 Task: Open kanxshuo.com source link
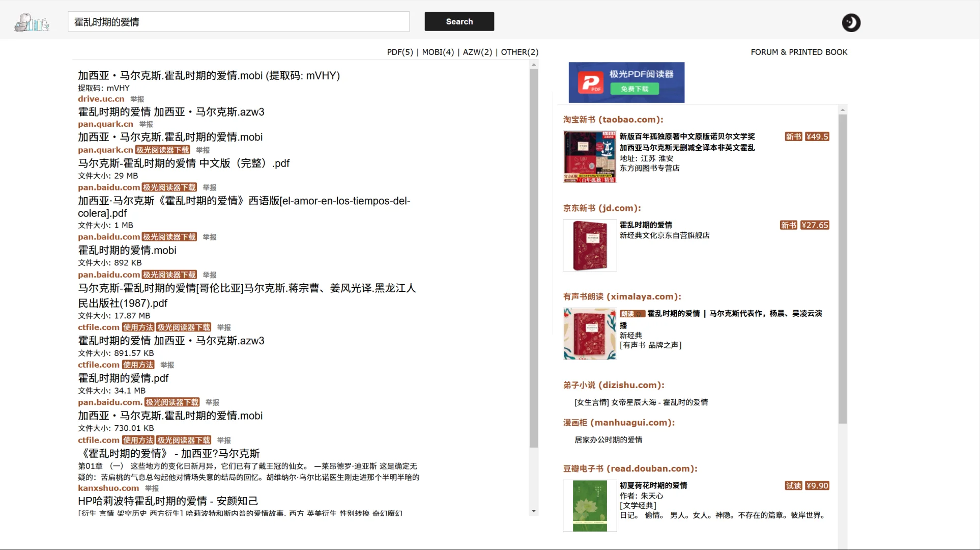[x=108, y=488]
